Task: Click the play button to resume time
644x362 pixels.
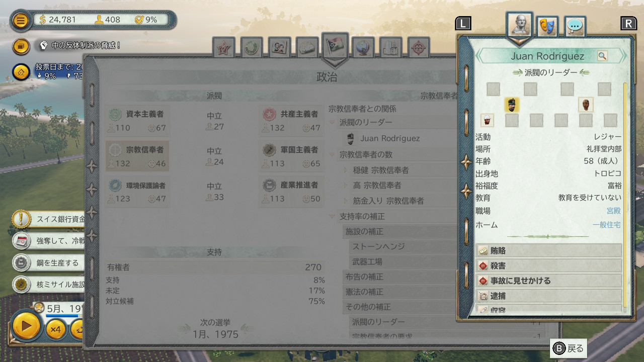Action: click(x=26, y=326)
